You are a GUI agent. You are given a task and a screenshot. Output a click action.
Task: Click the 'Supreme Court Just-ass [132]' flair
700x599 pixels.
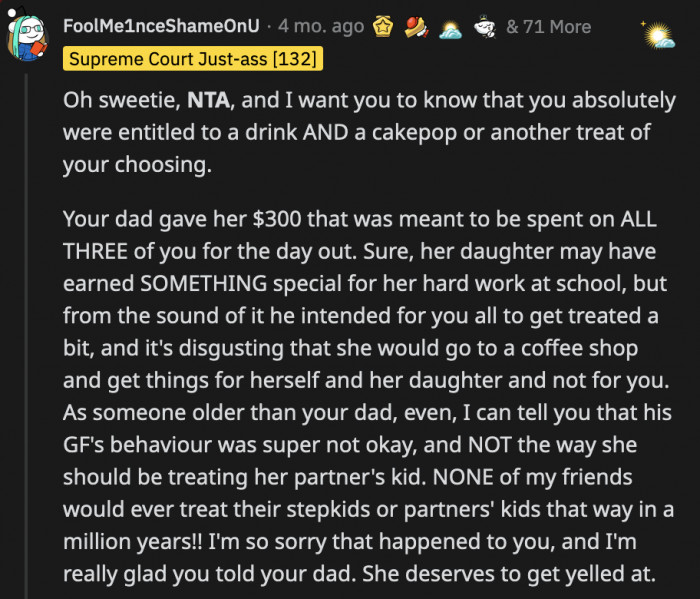point(193,60)
